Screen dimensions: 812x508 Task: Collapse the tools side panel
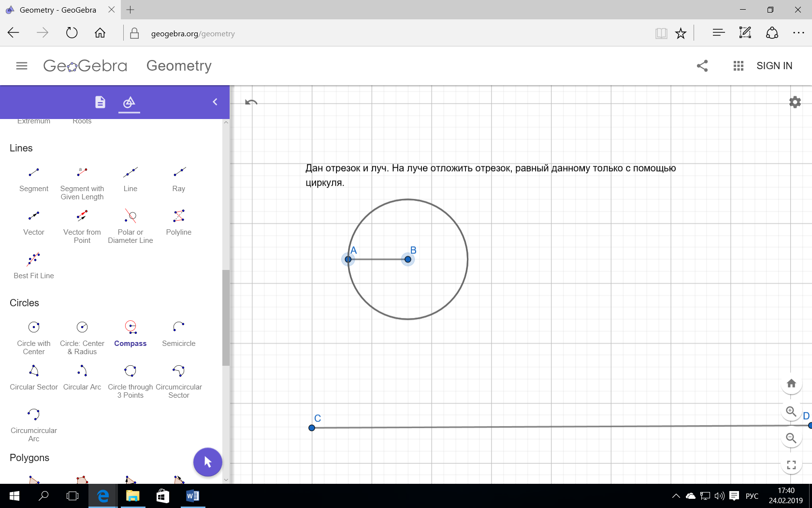click(x=215, y=102)
